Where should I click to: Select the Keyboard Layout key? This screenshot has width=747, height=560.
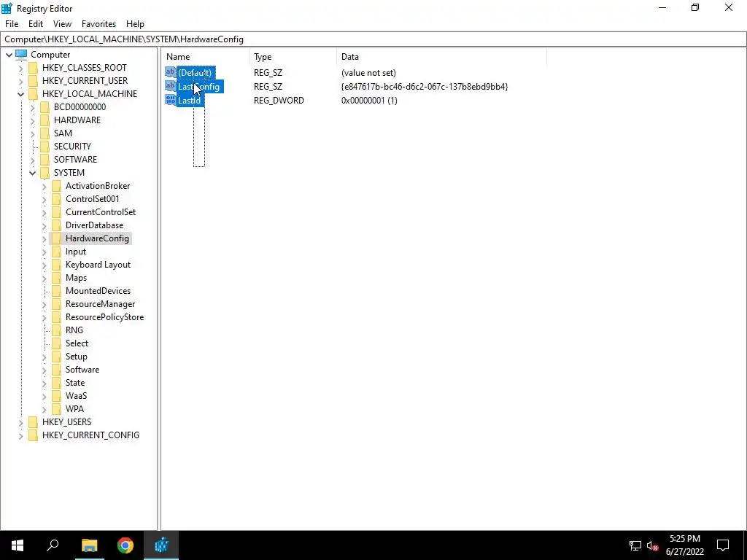coord(98,265)
